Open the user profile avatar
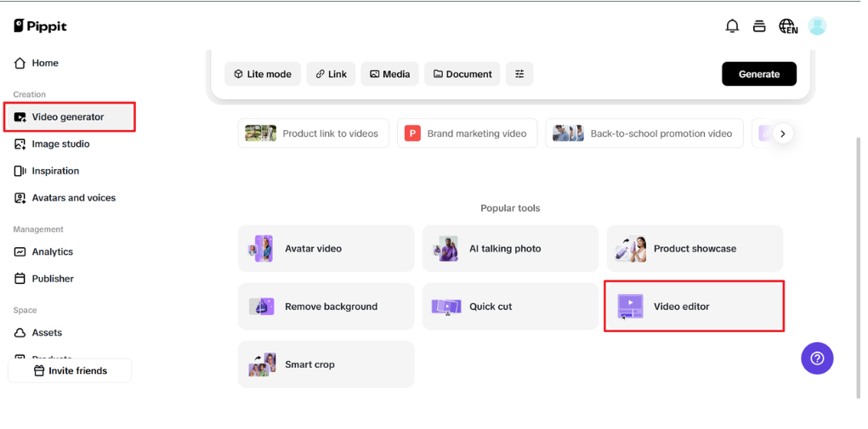This screenshot has height=429, width=868. coord(817,26)
